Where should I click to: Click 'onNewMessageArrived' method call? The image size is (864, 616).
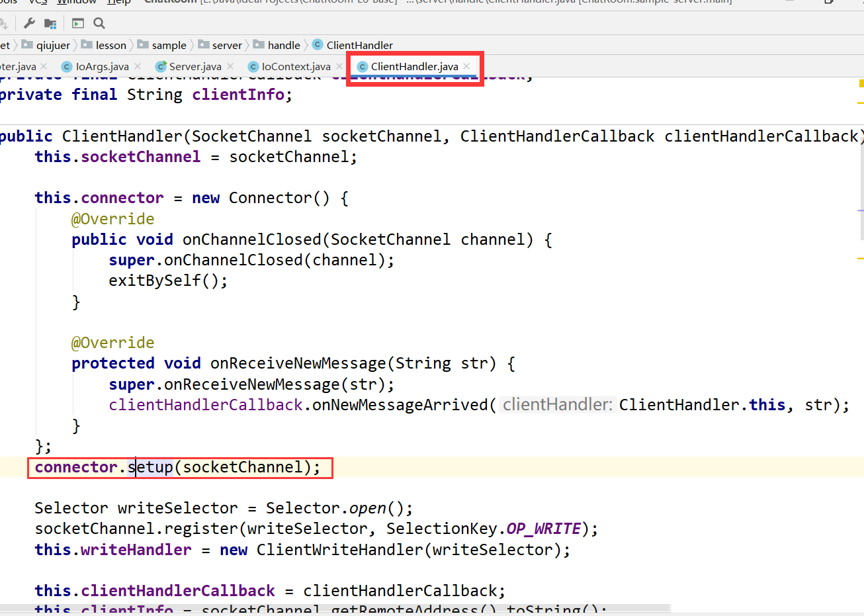pyautogui.click(x=400, y=404)
